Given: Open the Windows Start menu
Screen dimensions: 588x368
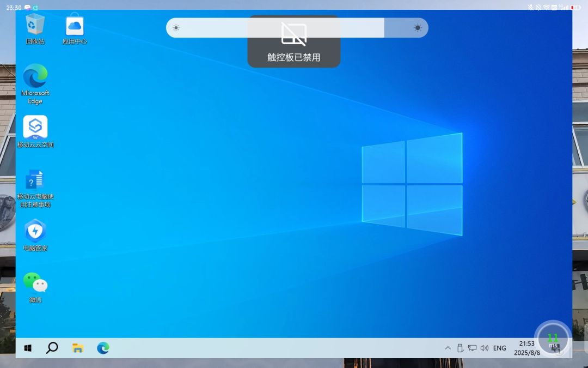Looking at the screenshot, I should pyautogui.click(x=28, y=348).
